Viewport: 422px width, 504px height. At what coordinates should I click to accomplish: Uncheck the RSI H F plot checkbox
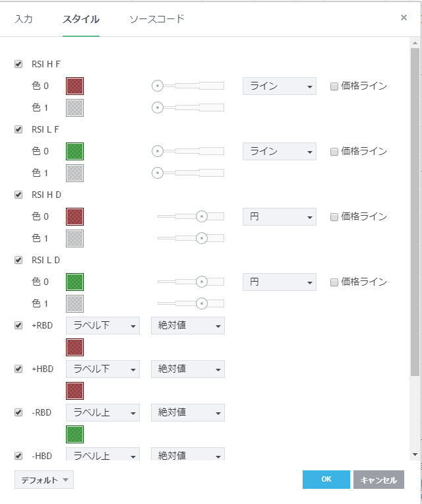(x=18, y=64)
